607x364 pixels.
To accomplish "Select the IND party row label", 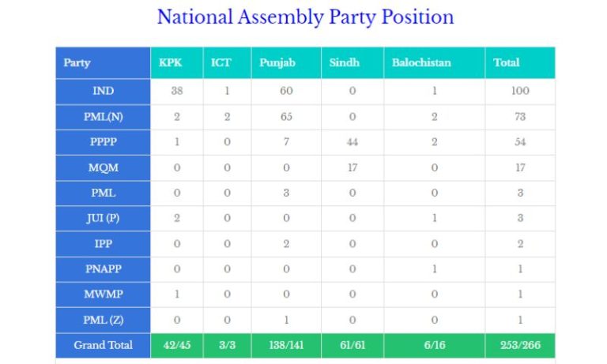I will [x=103, y=92].
